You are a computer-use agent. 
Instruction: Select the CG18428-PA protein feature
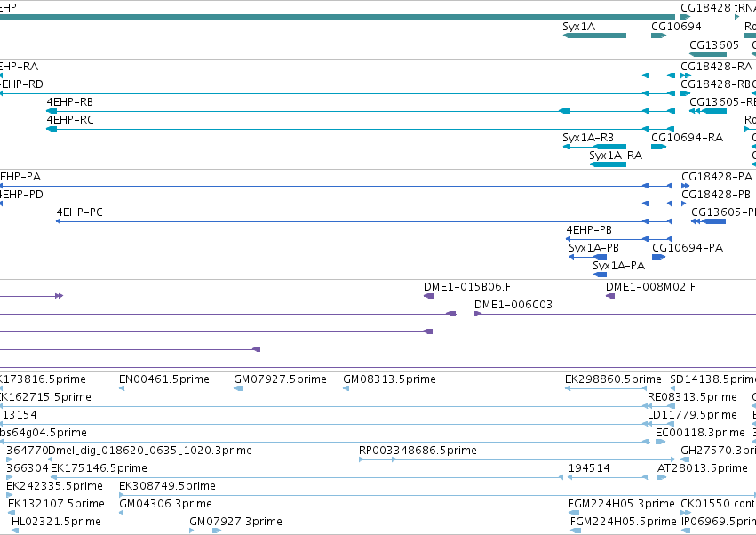[x=686, y=187]
